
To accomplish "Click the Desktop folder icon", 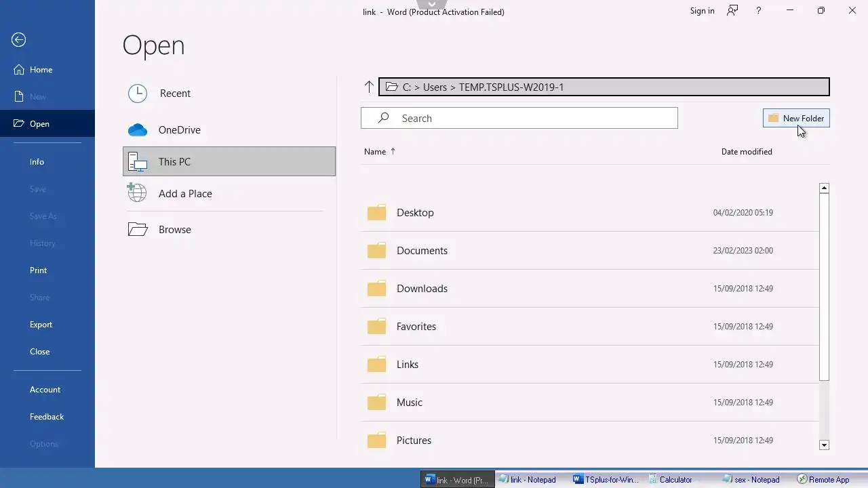I will coord(376,213).
